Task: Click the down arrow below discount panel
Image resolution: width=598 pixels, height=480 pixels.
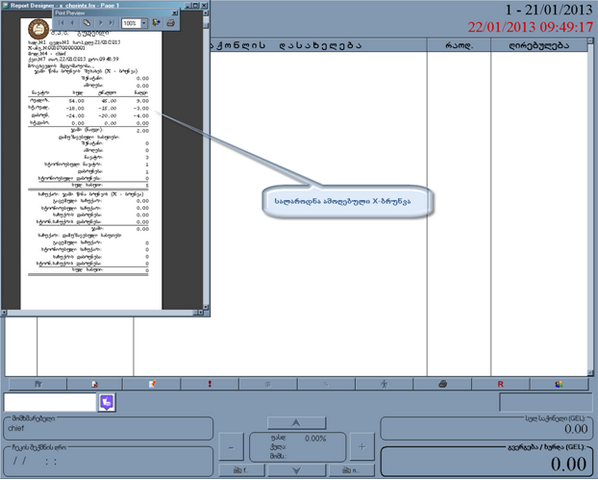Action: 296,470
